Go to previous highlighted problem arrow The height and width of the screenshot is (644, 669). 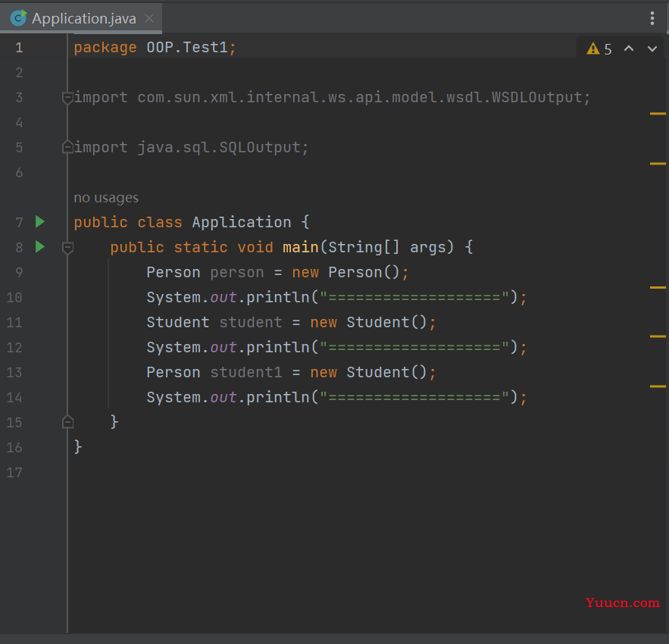(x=629, y=48)
